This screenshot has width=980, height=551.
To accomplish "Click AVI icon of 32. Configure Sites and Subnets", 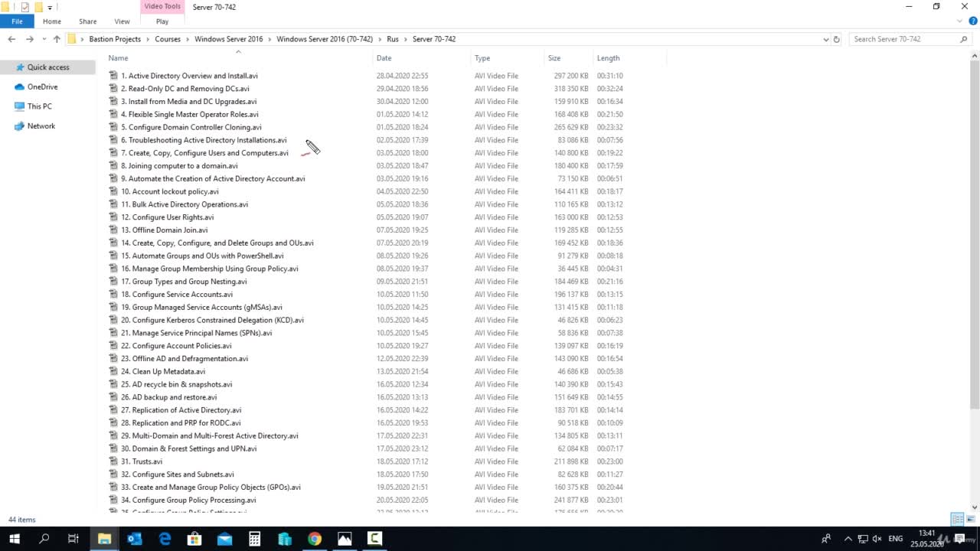I will [113, 474].
